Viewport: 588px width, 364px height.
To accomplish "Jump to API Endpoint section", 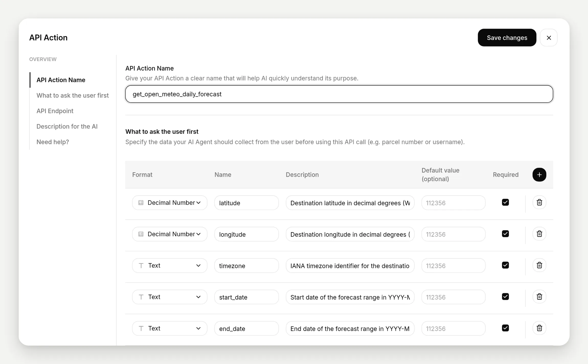I will click(x=55, y=111).
